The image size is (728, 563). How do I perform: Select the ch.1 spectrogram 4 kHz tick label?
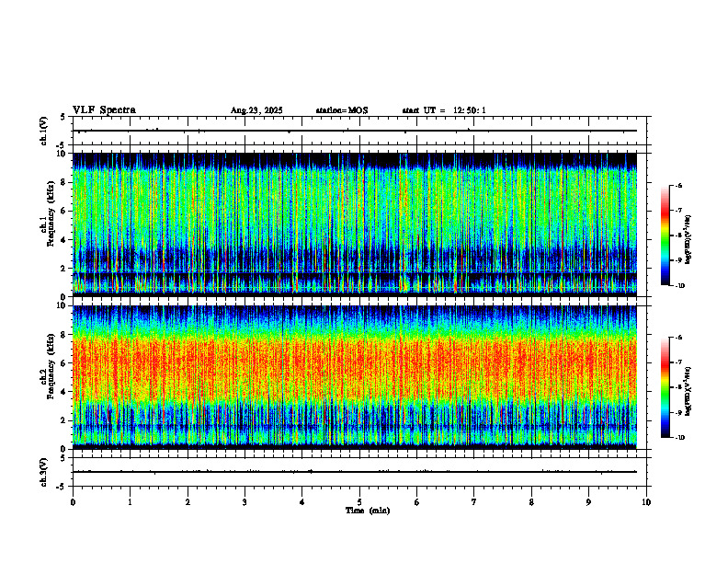[x=64, y=240]
